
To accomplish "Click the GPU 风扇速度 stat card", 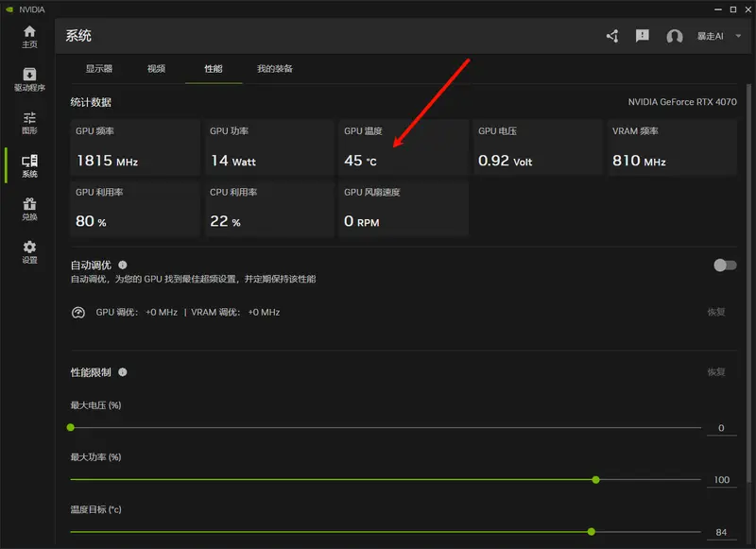I will pyautogui.click(x=404, y=209).
